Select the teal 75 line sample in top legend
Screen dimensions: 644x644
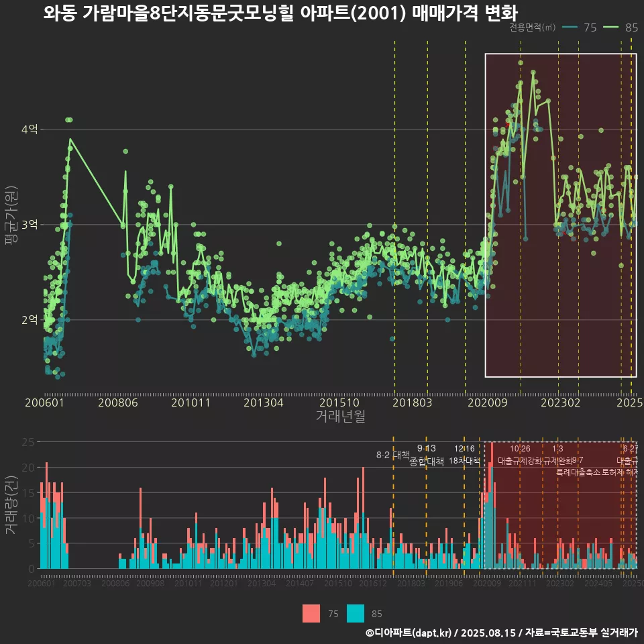click(570, 28)
